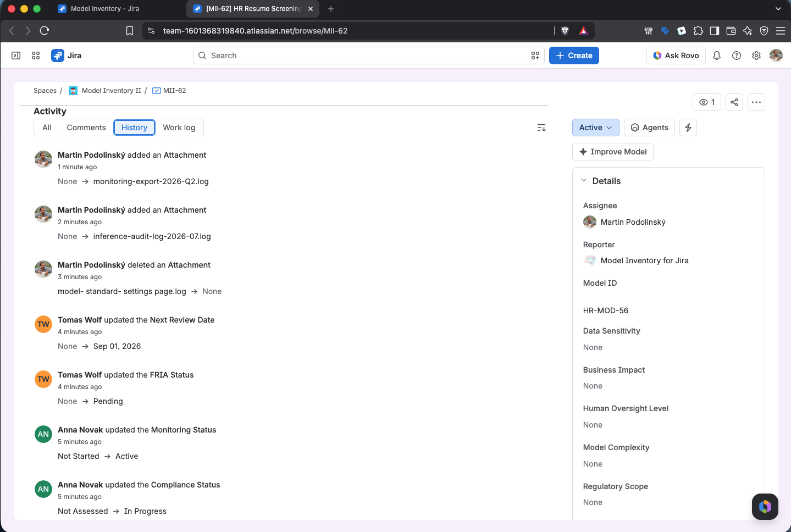
Task: Click the site settings icon in address bar
Action: (151, 31)
